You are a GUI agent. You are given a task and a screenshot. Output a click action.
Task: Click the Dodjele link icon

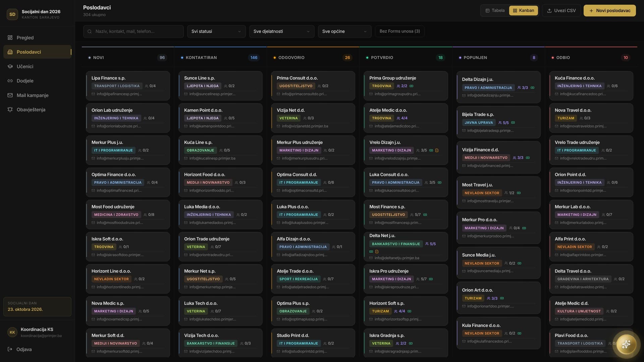click(10, 81)
